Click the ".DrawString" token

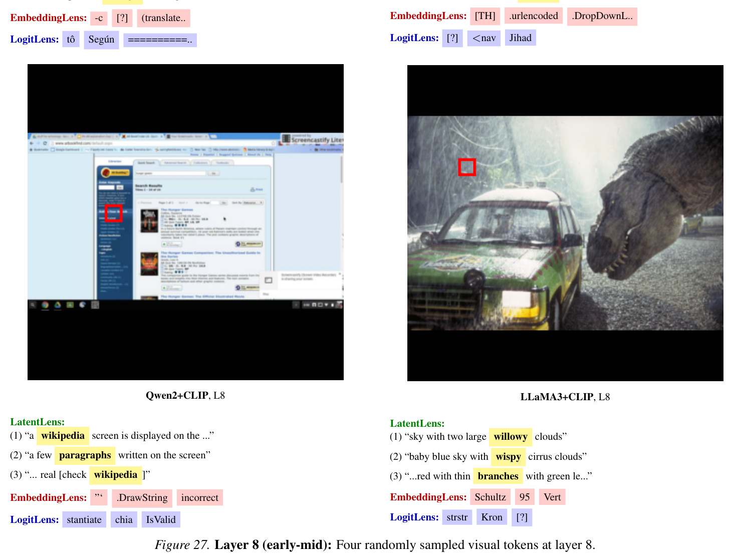pos(142,498)
